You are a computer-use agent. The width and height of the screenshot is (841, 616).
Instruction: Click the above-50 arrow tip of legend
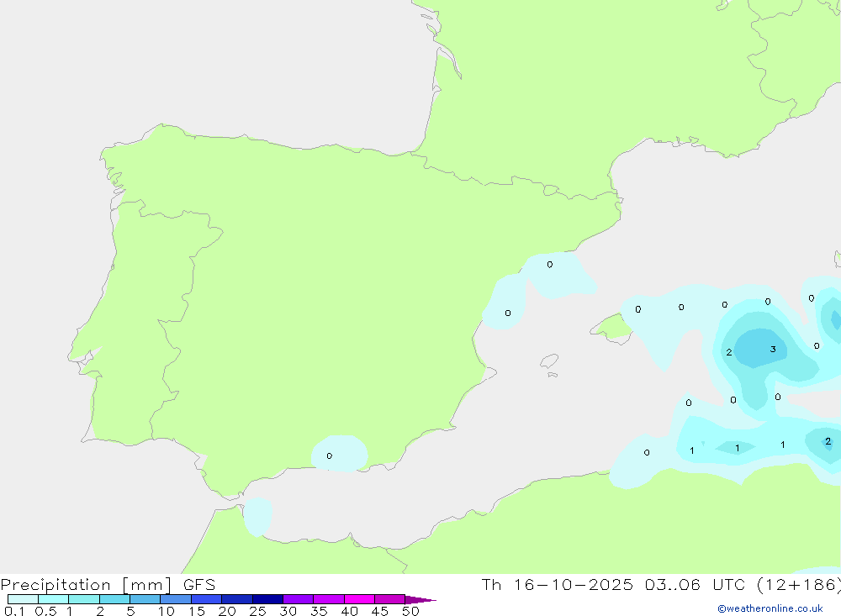(x=420, y=599)
